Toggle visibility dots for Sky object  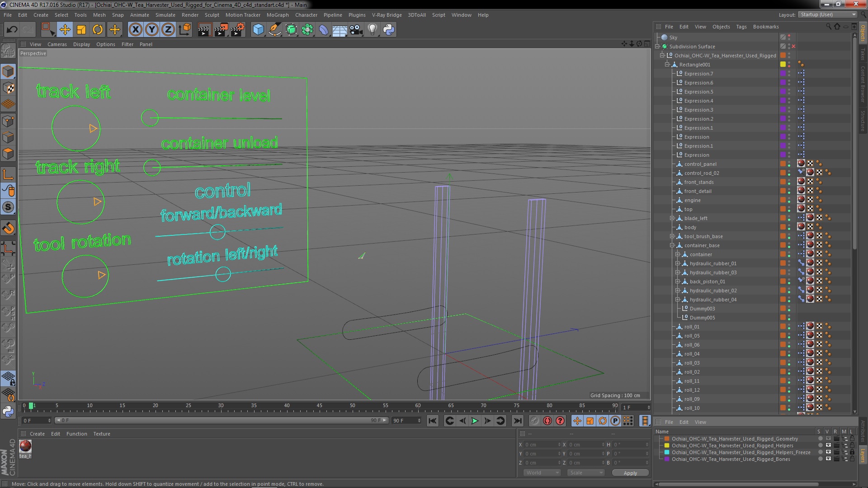point(789,38)
